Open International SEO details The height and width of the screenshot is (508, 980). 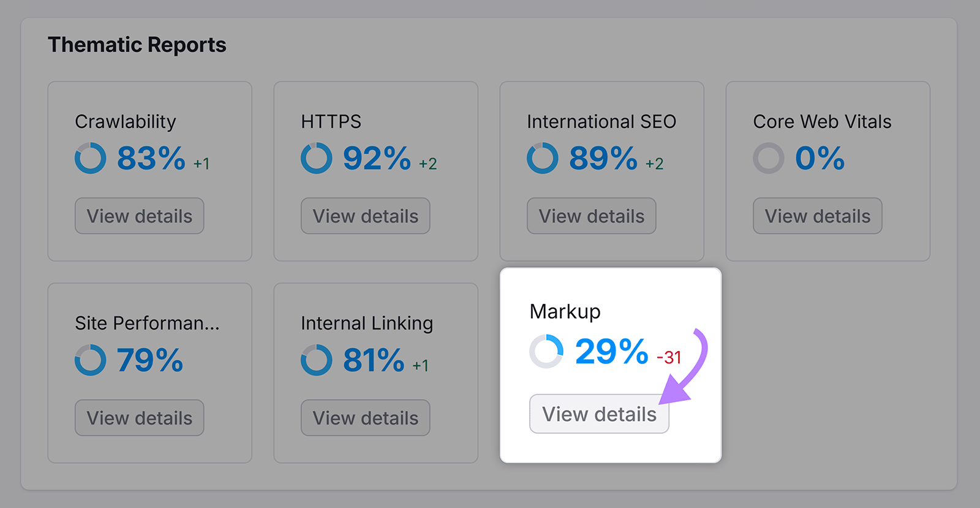tap(591, 216)
